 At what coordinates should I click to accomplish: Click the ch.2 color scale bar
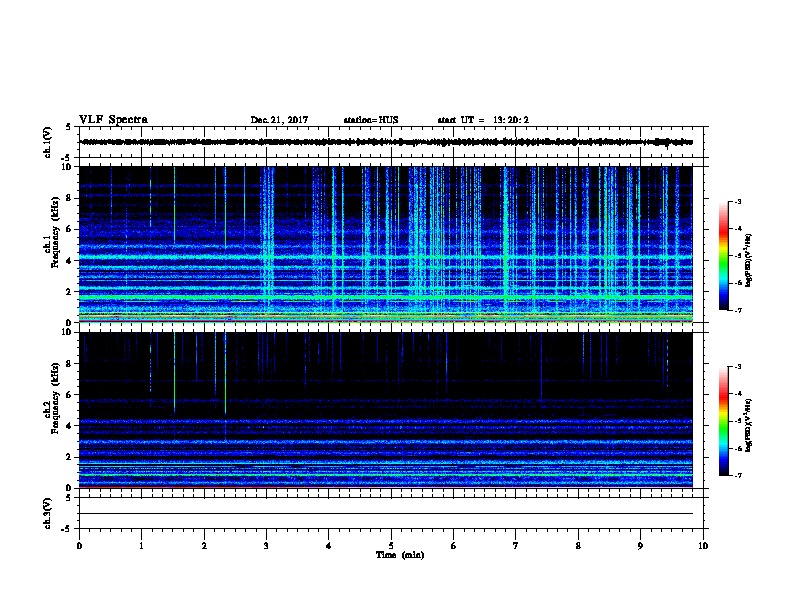[724, 421]
